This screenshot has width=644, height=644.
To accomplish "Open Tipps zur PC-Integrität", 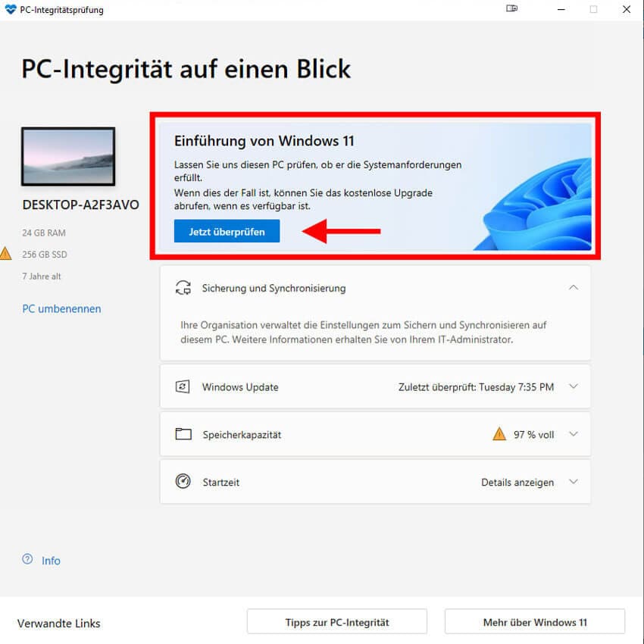I will [337, 622].
